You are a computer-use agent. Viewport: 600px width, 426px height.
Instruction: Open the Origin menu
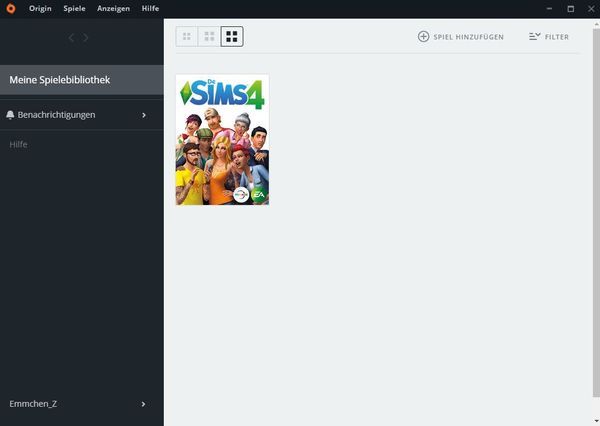point(40,8)
